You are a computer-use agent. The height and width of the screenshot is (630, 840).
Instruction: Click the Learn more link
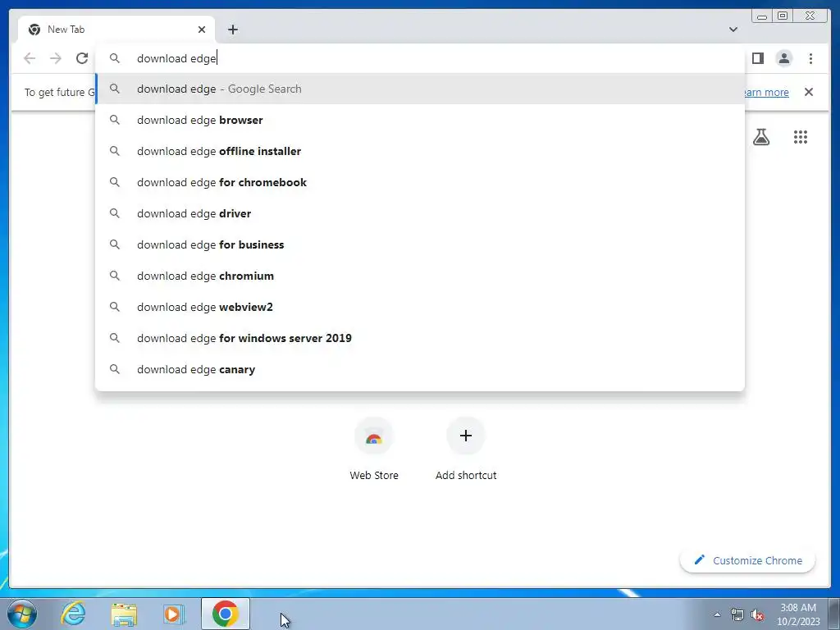click(x=767, y=92)
